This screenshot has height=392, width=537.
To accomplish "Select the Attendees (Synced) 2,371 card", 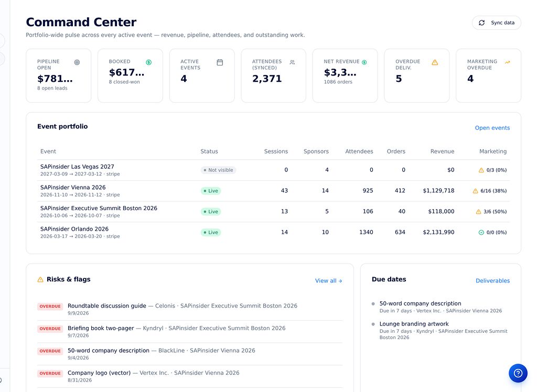I will point(274,75).
